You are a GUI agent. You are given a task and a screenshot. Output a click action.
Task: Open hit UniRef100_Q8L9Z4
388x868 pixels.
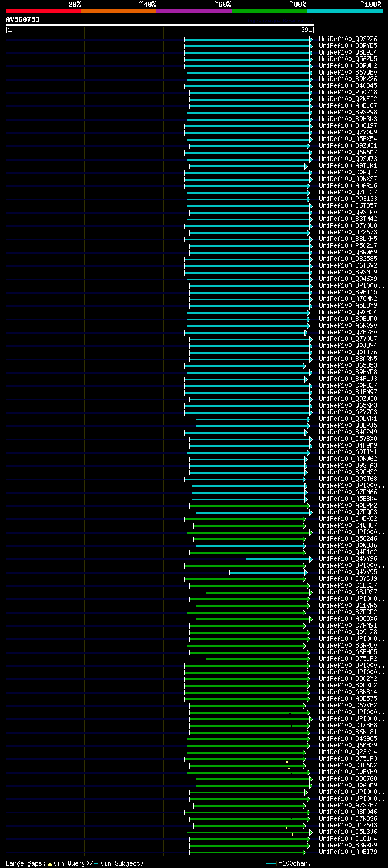tap(349, 52)
